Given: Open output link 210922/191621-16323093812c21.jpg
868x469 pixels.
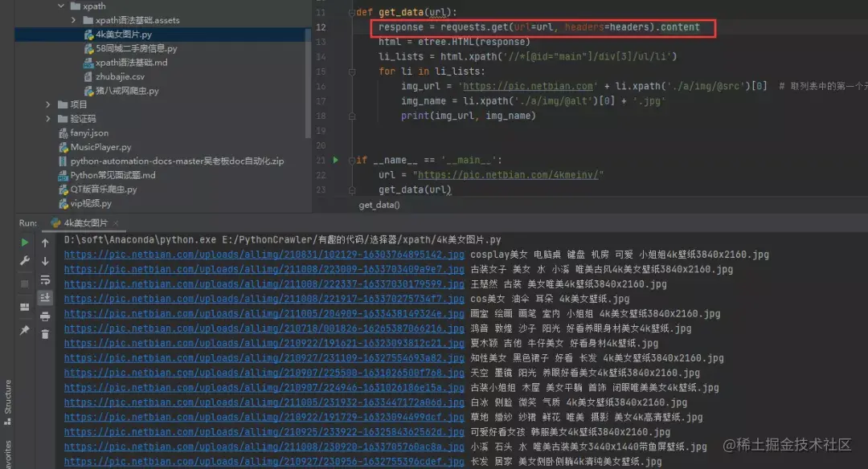Looking at the screenshot, I should (x=264, y=344).
